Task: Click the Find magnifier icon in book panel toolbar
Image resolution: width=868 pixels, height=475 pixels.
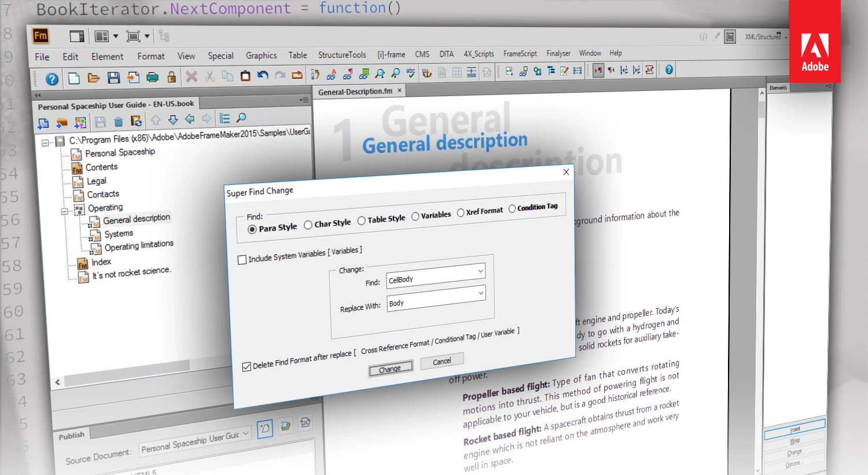Action: pos(241,118)
